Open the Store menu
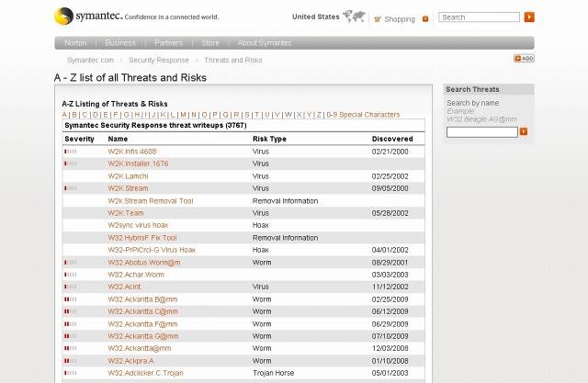The width and height of the screenshot is (588, 383). coord(210,43)
